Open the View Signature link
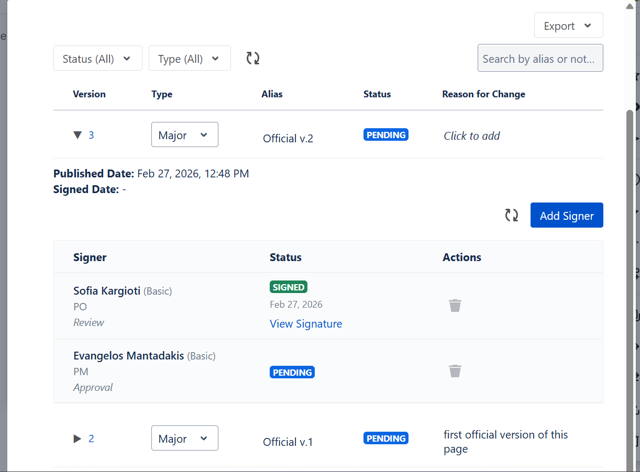The width and height of the screenshot is (640, 472). [x=306, y=324]
